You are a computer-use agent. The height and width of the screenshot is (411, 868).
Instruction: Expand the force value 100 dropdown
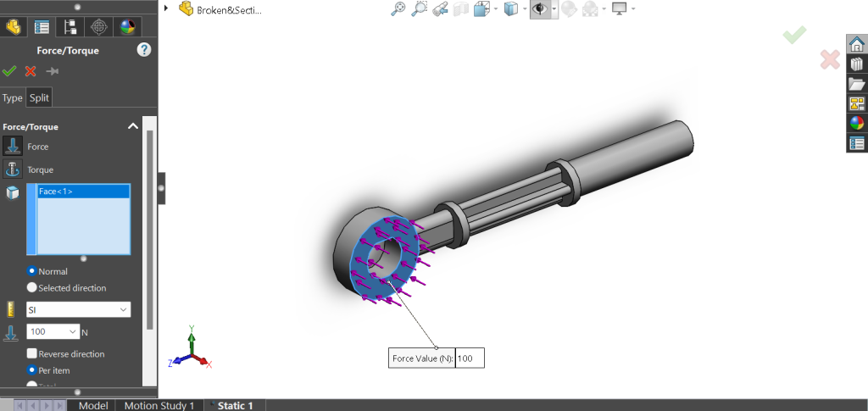(x=72, y=332)
